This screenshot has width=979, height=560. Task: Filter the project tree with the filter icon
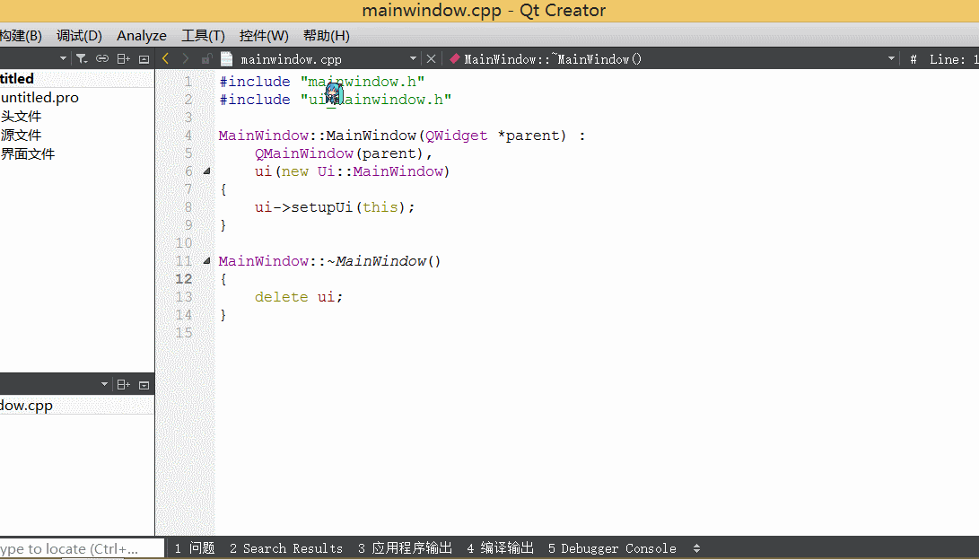tap(83, 57)
